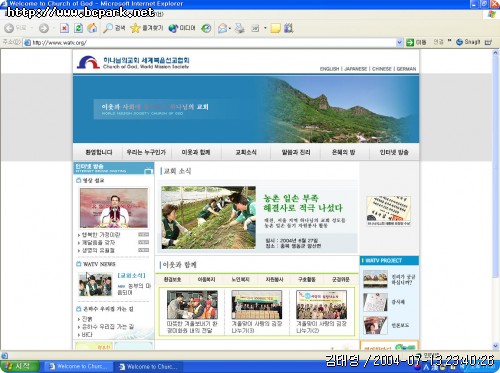Open the 이웃과 함께 navigation menu item
The image size is (500, 373).
[x=196, y=152]
